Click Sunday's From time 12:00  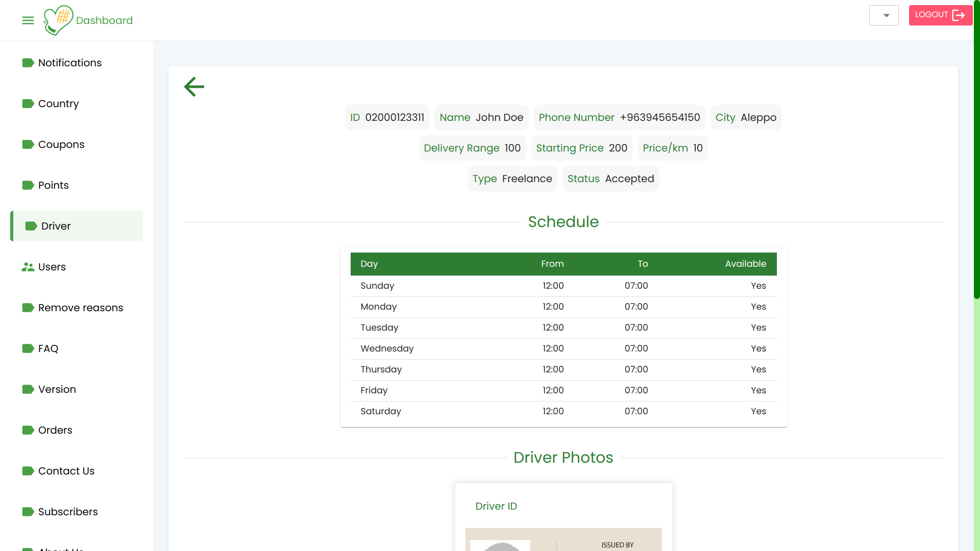coord(553,286)
